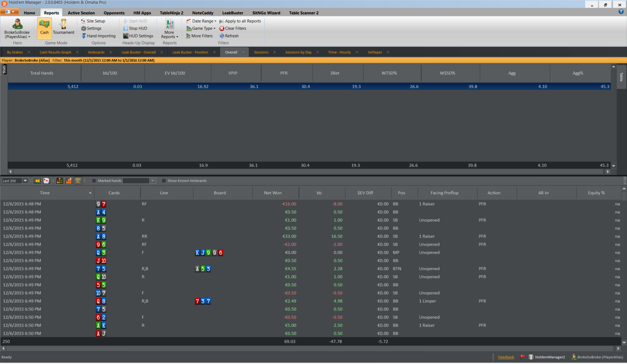This screenshot has width=627, height=364.
Task: Open the Settings gear option
Action: tap(91, 28)
